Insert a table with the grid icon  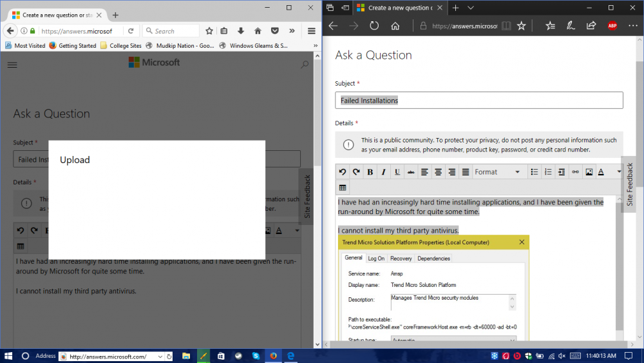coord(343,188)
